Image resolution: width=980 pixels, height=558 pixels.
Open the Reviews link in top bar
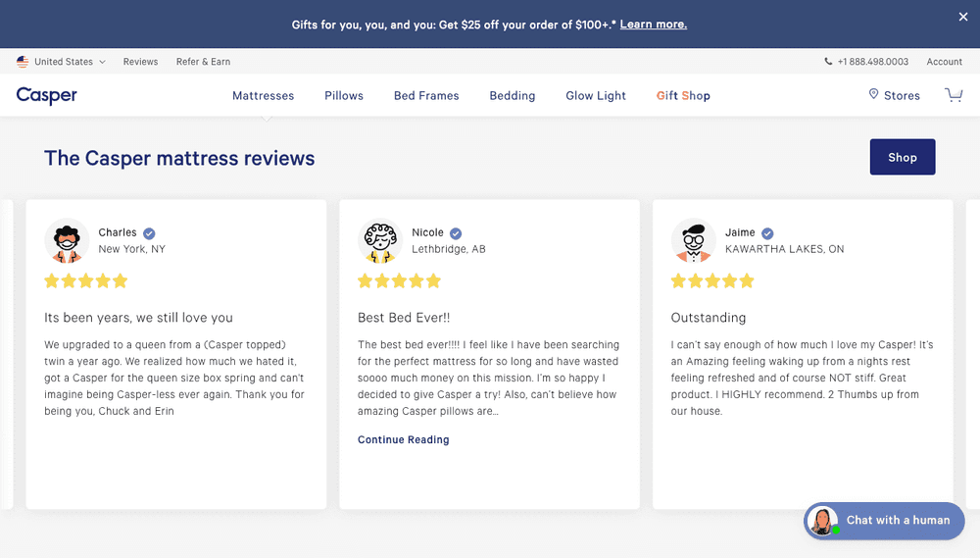pyautogui.click(x=140, y=62)
